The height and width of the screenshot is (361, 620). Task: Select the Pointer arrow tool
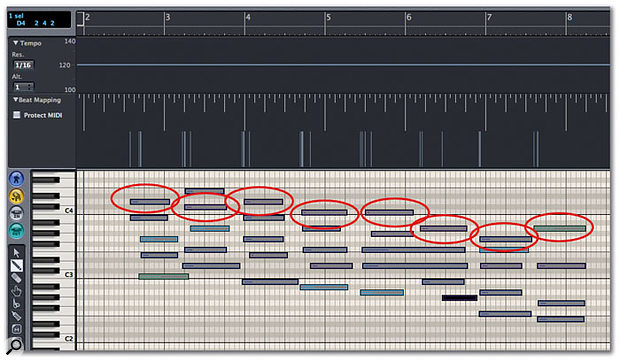[x=16, y=252]
